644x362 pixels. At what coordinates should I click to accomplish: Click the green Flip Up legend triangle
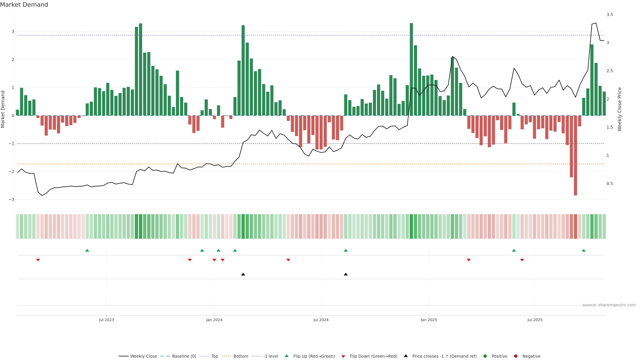click(287, 356)
